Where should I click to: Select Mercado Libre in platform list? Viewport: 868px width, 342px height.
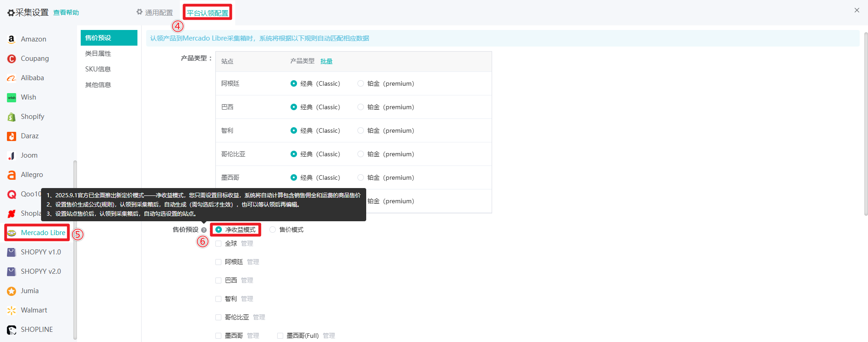pyautogui.click(x=43, y=233)
